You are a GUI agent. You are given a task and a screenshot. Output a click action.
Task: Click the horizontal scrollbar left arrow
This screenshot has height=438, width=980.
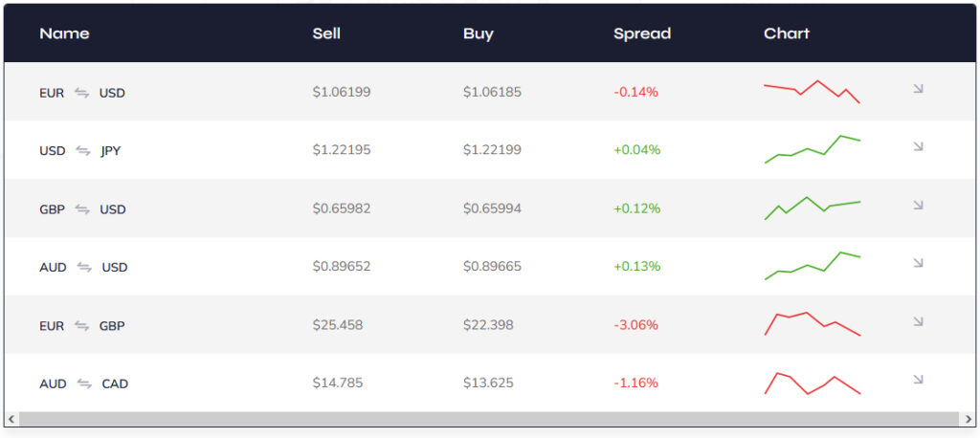tap(11, 419)
